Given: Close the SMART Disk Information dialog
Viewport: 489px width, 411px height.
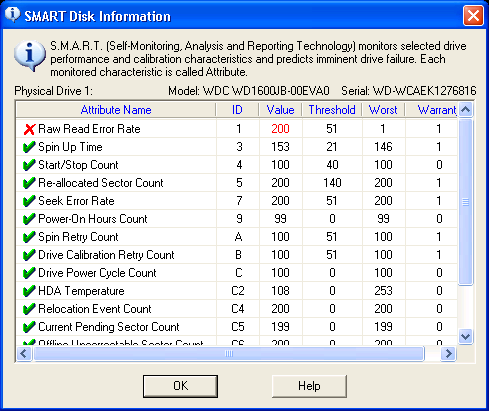Looking at the screenshot, I should pyautogui.click(x=473, y=15).
